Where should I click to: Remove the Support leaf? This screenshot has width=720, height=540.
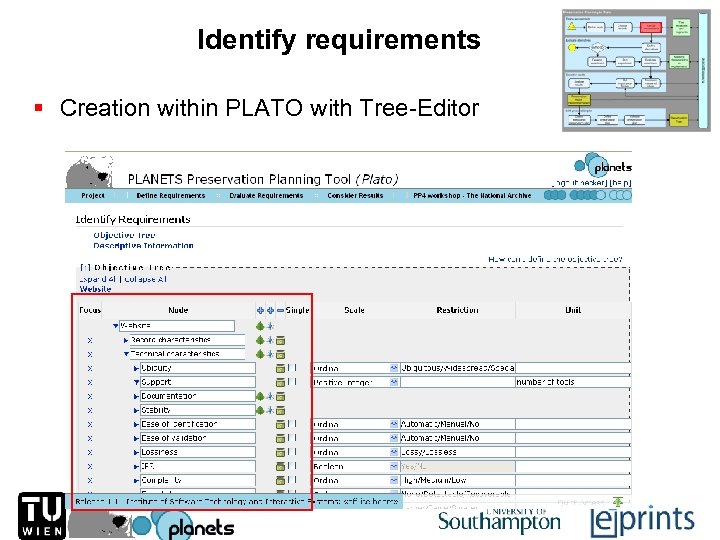tap(281, 382)
